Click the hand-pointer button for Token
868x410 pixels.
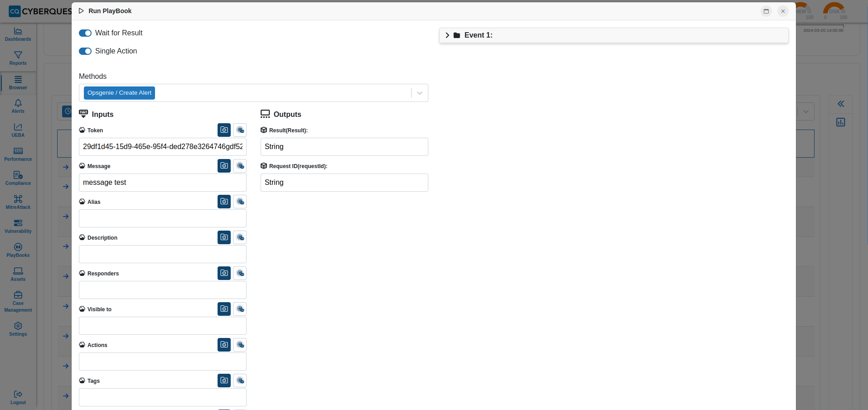pos(240,130)
